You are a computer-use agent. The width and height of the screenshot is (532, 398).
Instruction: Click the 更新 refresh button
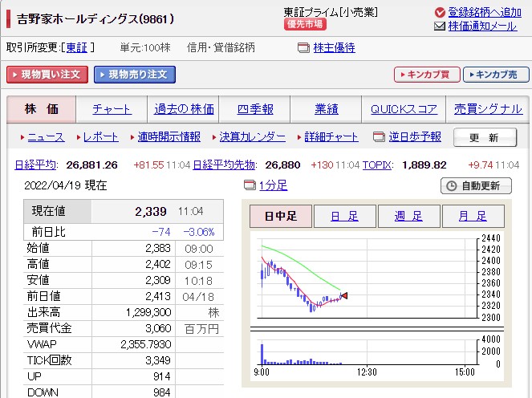tap(485, 137)
